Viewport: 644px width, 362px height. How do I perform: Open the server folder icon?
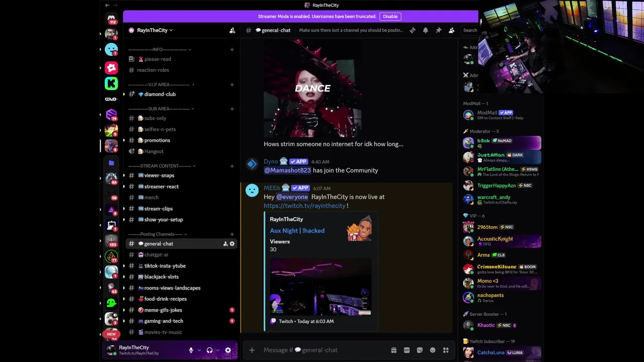point(111,163)
